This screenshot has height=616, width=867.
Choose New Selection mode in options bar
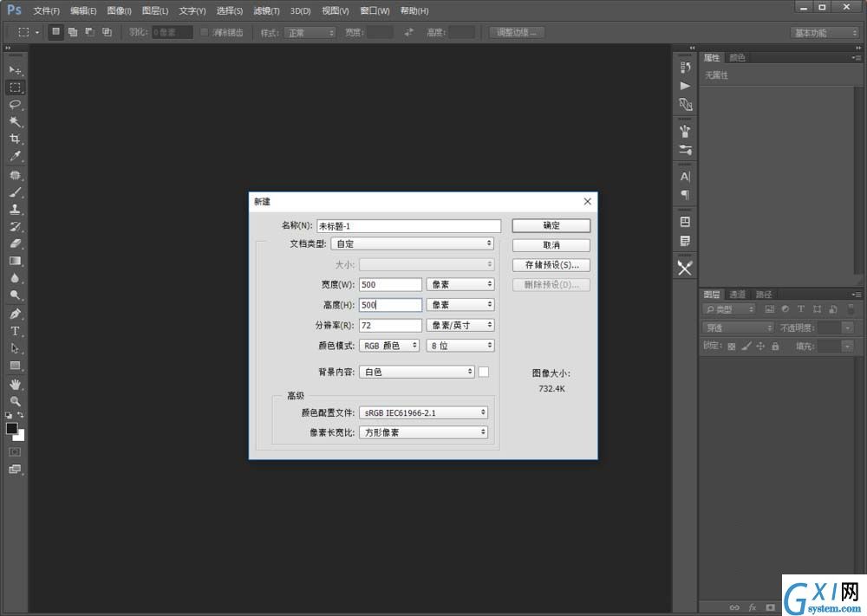[x=55, y=32]
